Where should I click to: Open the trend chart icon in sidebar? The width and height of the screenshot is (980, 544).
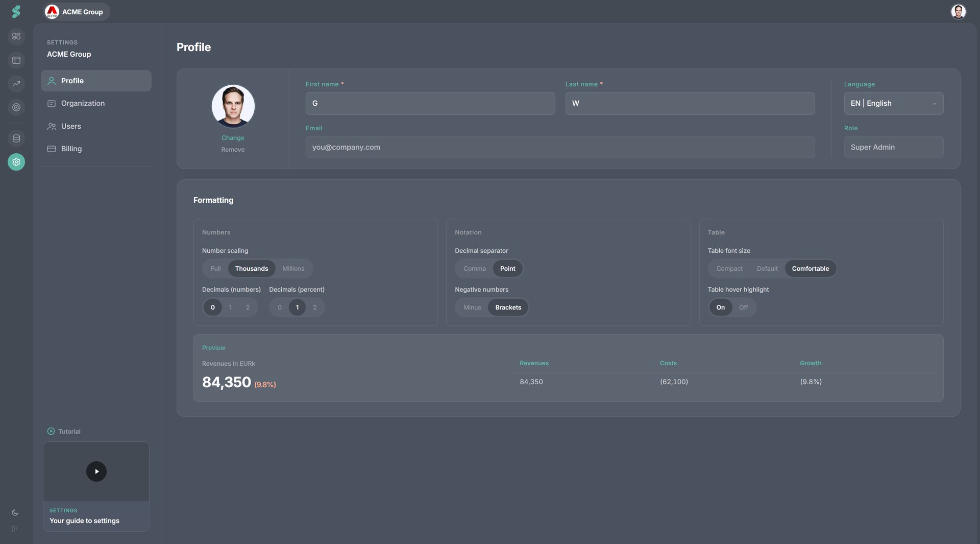pyautogui.click(x=16, y=84)
